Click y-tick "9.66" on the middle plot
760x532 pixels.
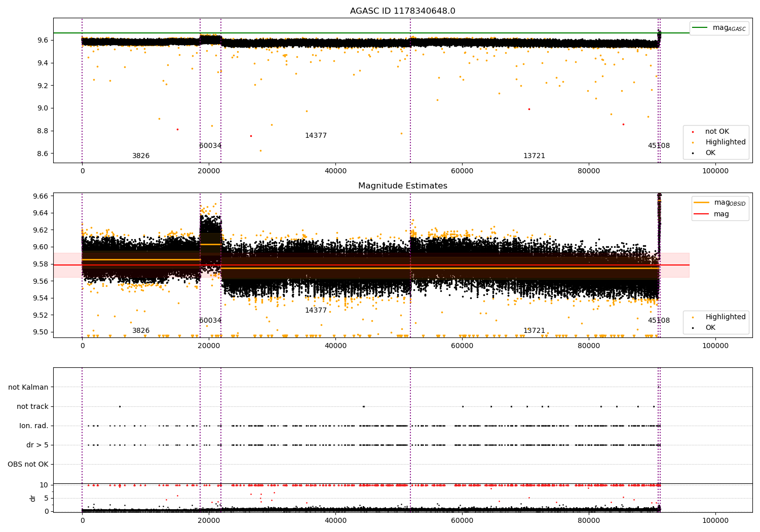point(41,196)
